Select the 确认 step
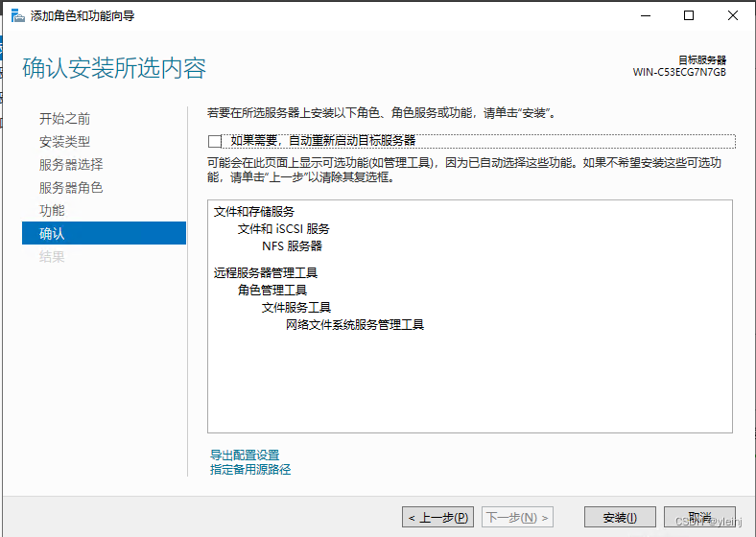The width and height of the screenshot is (756, 537). (x=104, y=233)
